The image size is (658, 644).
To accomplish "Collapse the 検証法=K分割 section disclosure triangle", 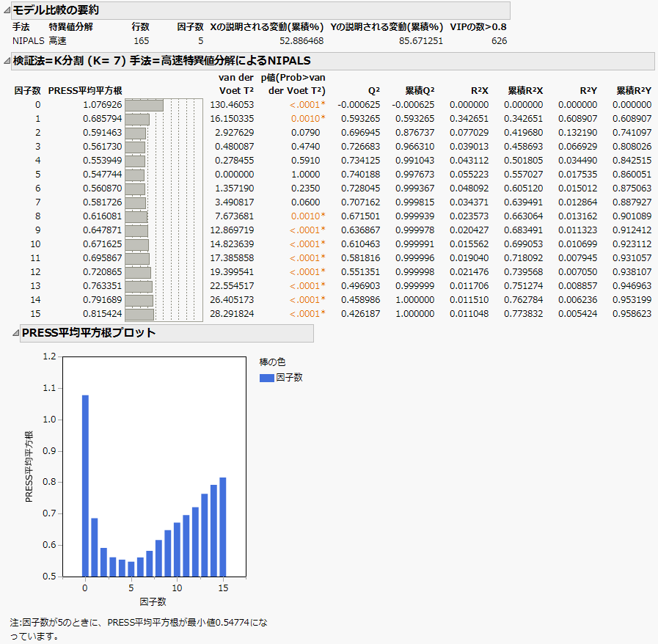I will click(x=7, y=61).
